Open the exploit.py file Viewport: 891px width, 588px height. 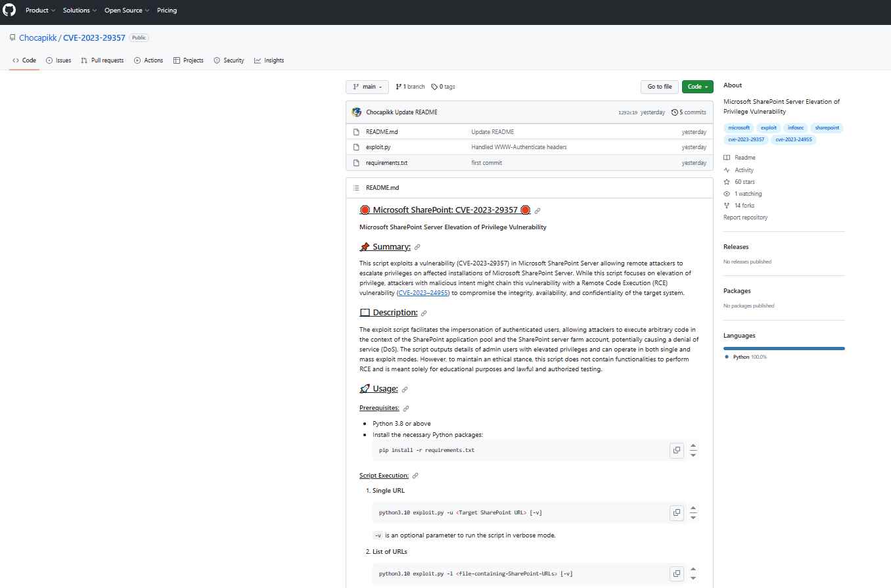[378, 147]
